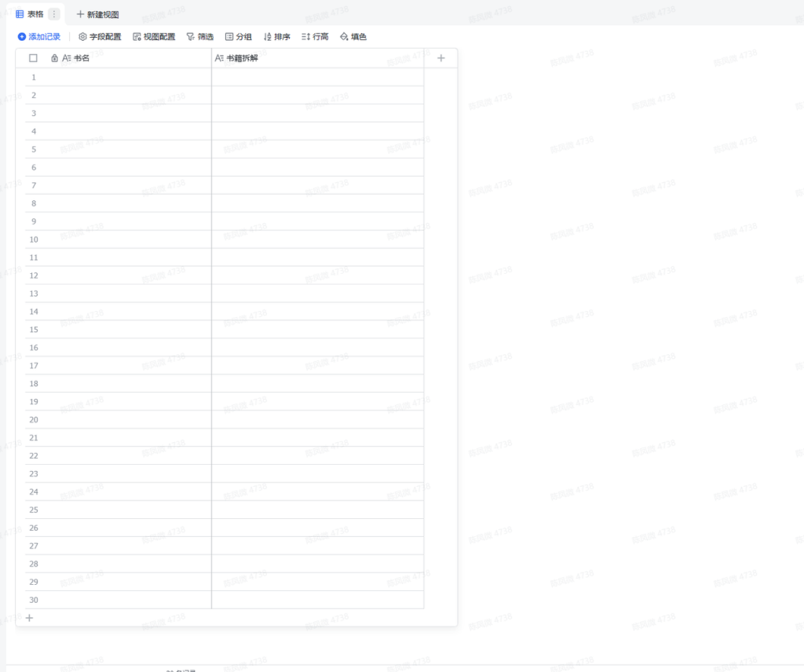The width and height of the screenshot is (804, 672).
Task: Click the 书籍拆解 cell in row 18
Action: [x=317, y=383]
